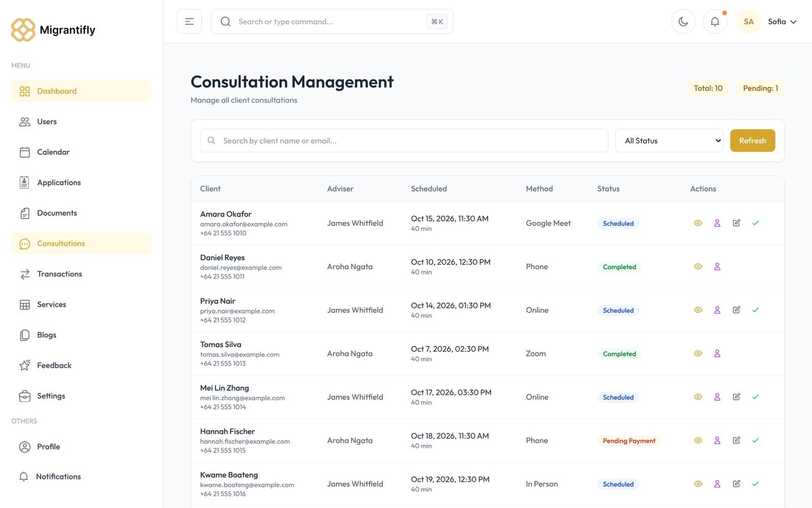The image size is (812, 508).
Task: Open Feedback from the sidebar
Action: (81, 365)
